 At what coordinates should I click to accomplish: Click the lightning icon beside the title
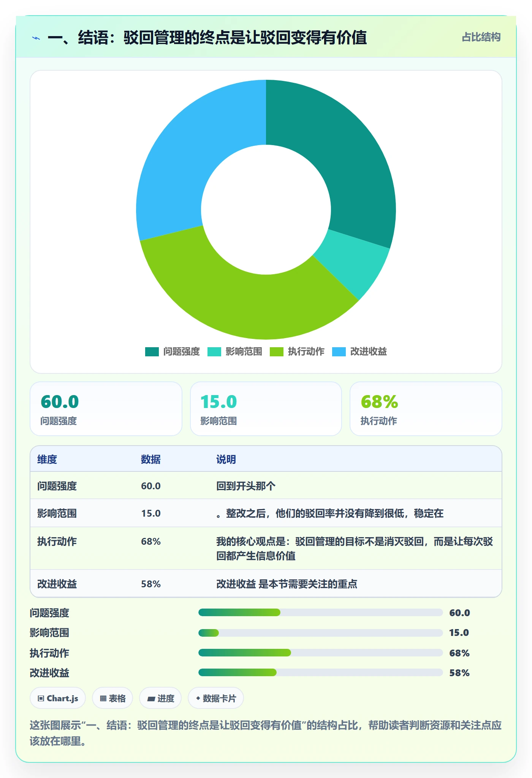[36, 38]
